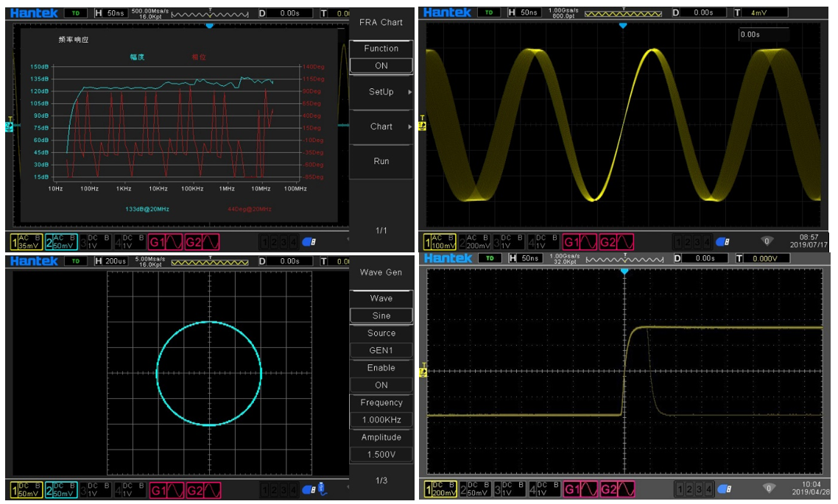Select the Frequency menu label
Image resolution: width=838 pixels, height=504 pixels.
381,402
